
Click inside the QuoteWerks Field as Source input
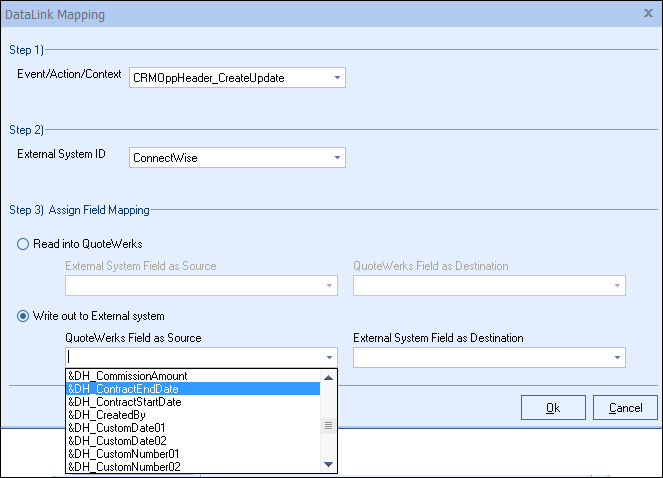pyautogui.click(x=190, y=357)
